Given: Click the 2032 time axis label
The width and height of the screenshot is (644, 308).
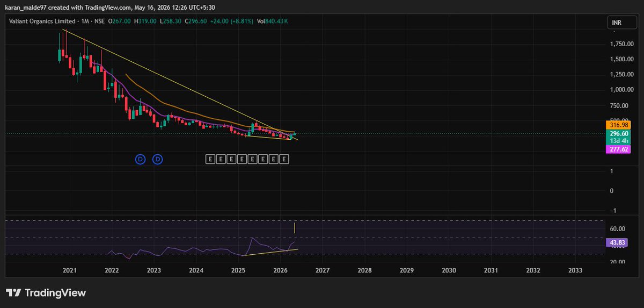Looking at the screenshot, I should [x=533, y=270].
